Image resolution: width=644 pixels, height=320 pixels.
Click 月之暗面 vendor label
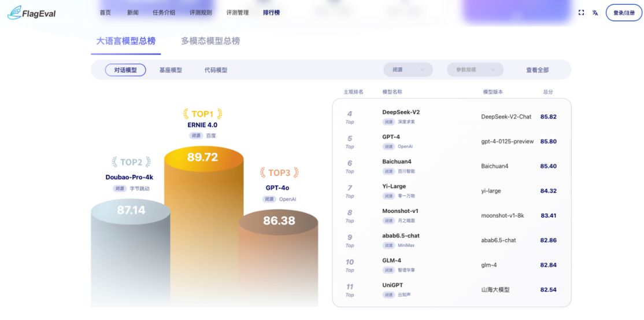(406, 221)
